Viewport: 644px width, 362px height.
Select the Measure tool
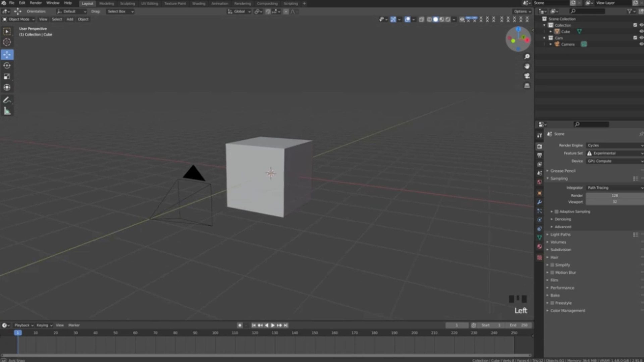pyautogui.click(x=7, y=111)
